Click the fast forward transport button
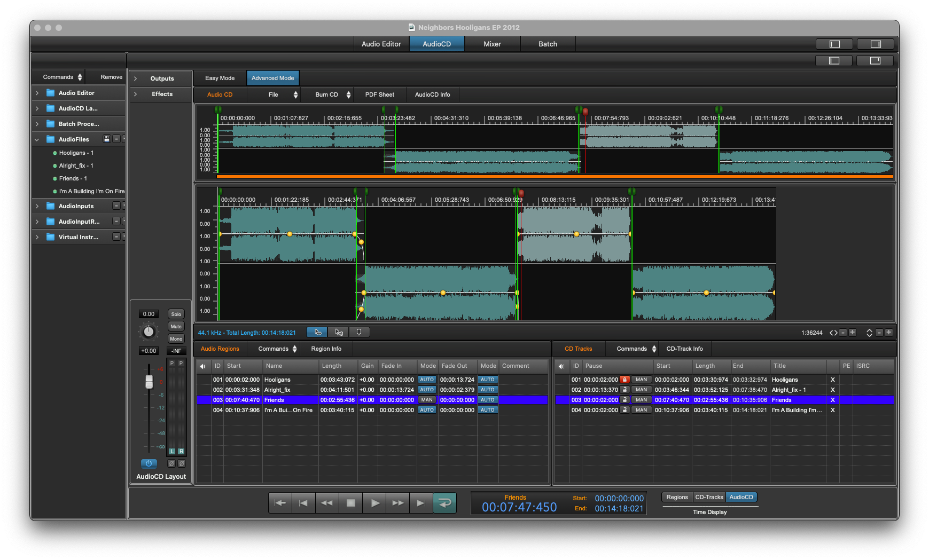The image size is (929, 560). click(x=398, y=503)
